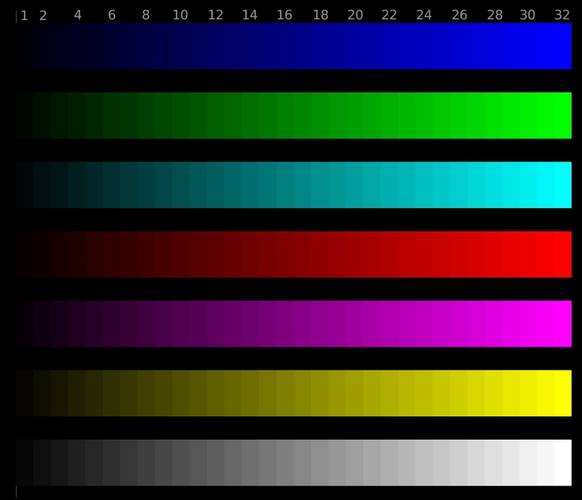Select the bright magenta swatch at step 32
This screenshot has height=500, width=582.
563,324
